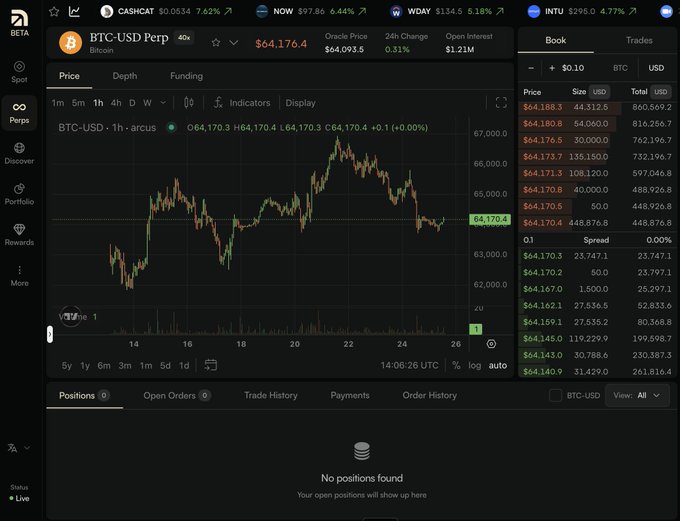Open the fx Indicators tool
The height and width of the screenshot is (521, 680).
tap(242, 103)
